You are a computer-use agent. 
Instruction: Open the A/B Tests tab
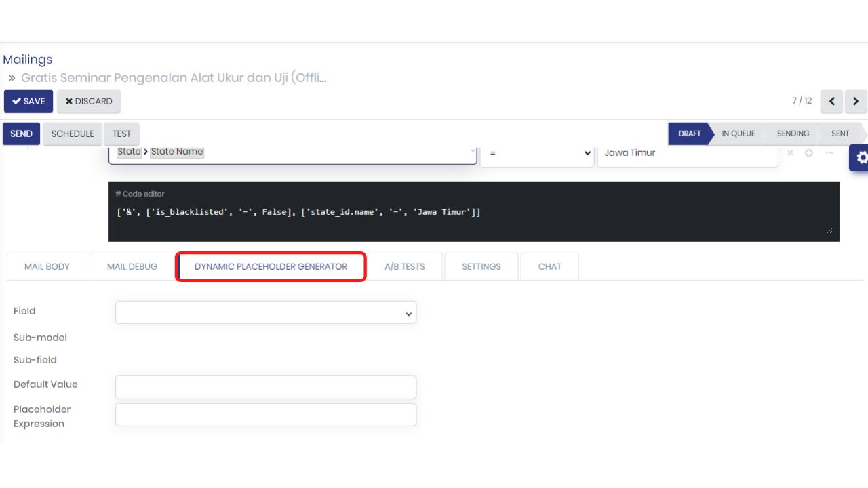[405, 266]
